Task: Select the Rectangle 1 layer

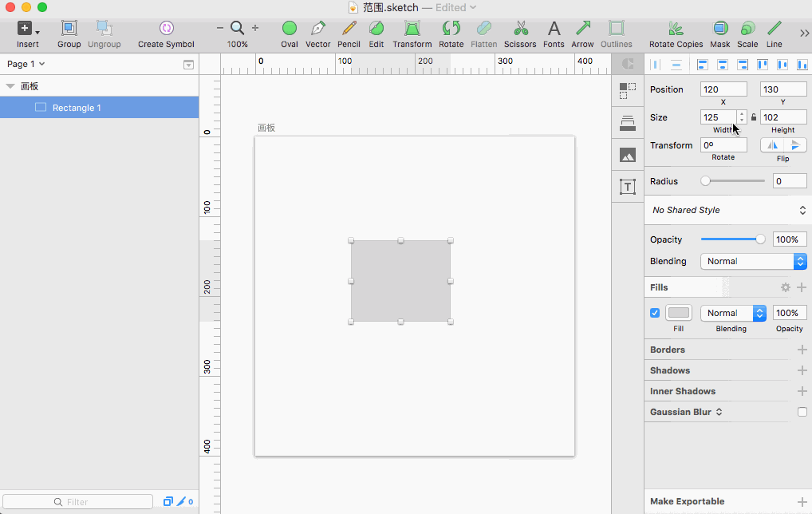Action: click(100, 107)
